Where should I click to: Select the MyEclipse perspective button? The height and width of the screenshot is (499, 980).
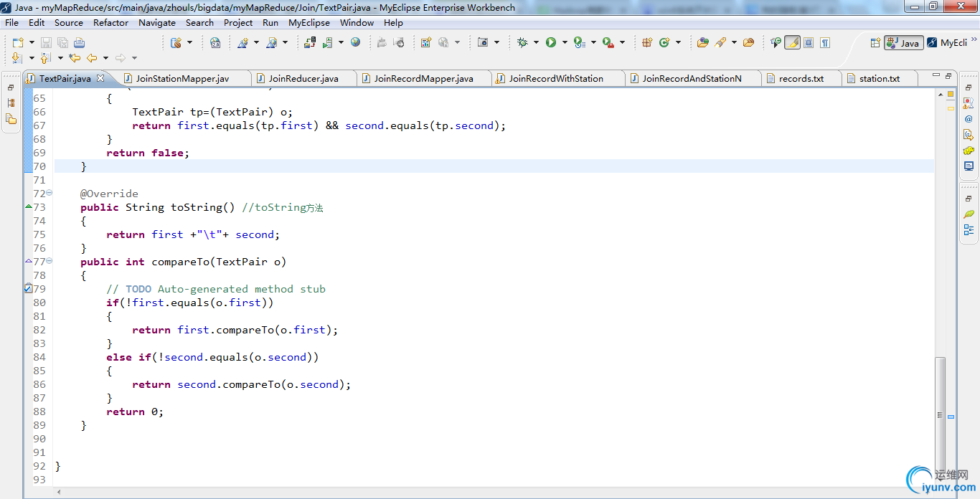[946, 43]
